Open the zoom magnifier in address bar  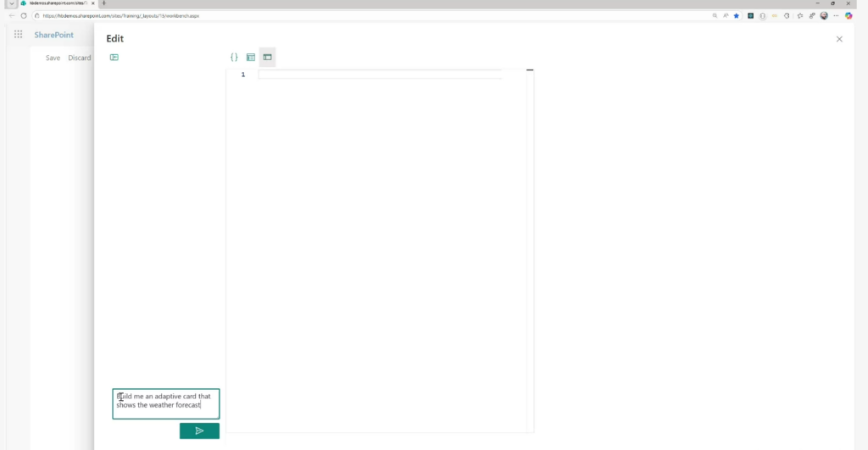[x=715, y=15]
